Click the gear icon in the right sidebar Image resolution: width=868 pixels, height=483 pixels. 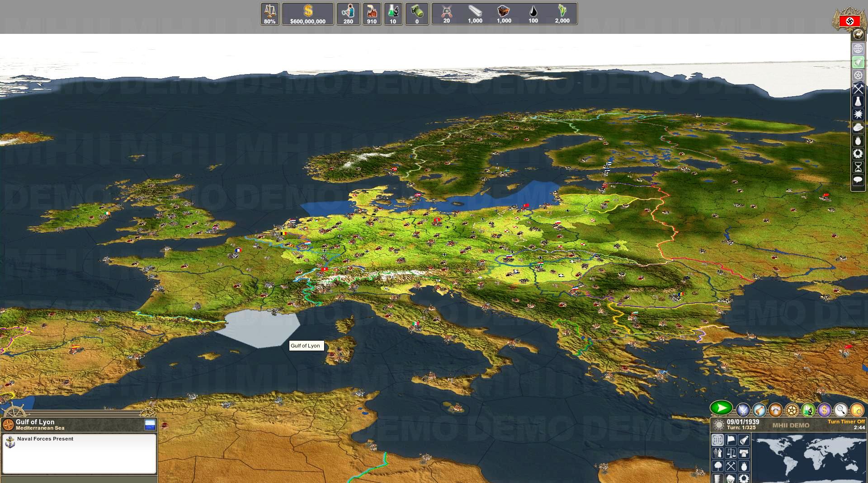[858, 75]
